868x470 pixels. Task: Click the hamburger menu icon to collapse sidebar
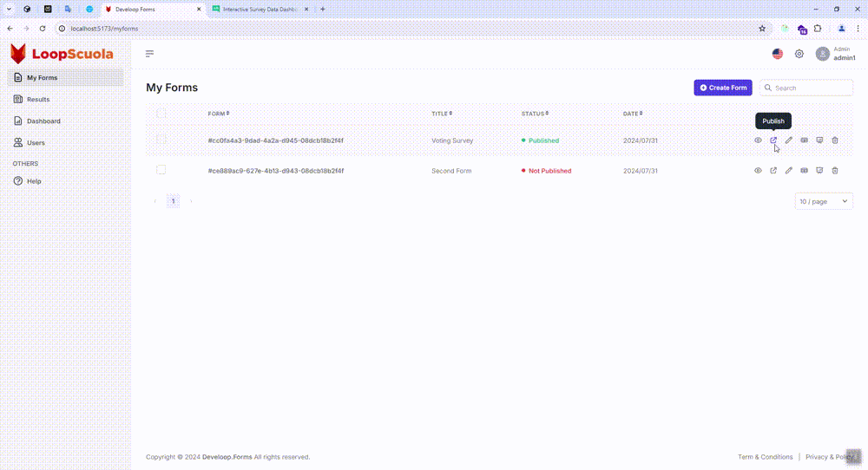click(x=149, y=54)
